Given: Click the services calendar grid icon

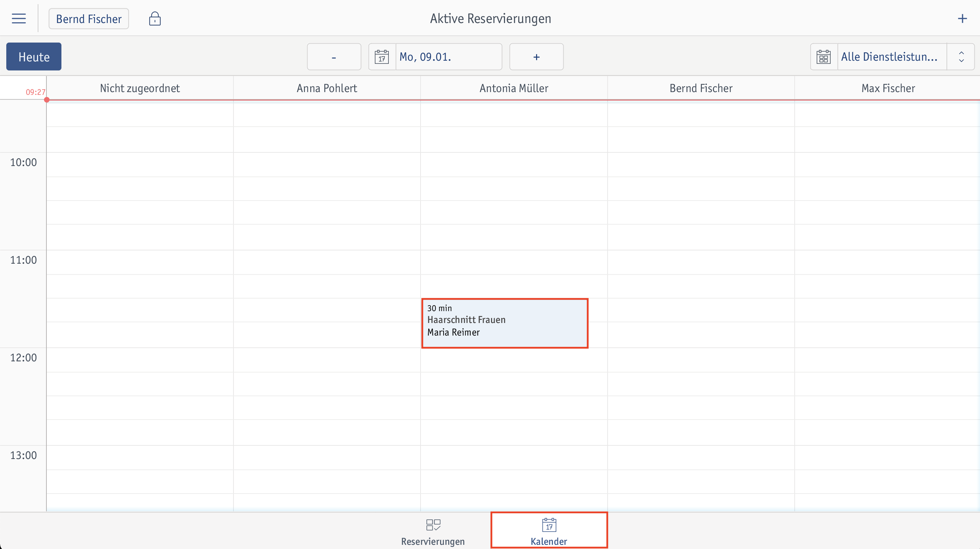Looking at the screenshot, I should pos(824,57).
